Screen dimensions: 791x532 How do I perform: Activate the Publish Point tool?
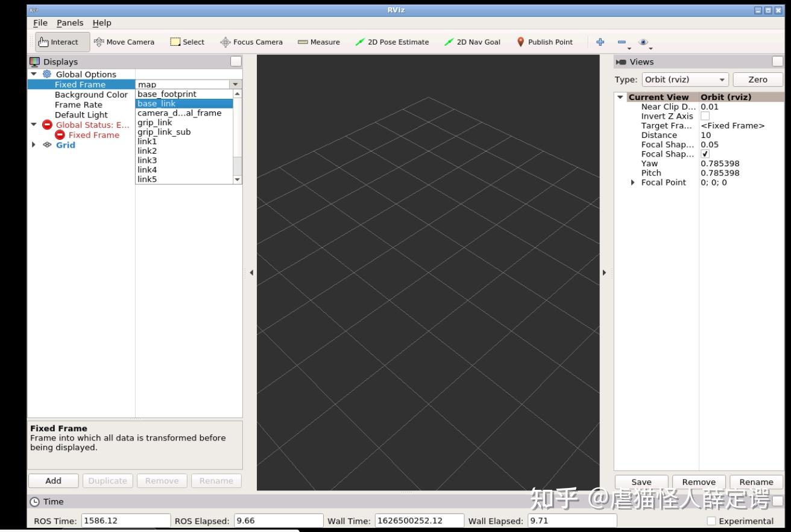coord(545,42)
